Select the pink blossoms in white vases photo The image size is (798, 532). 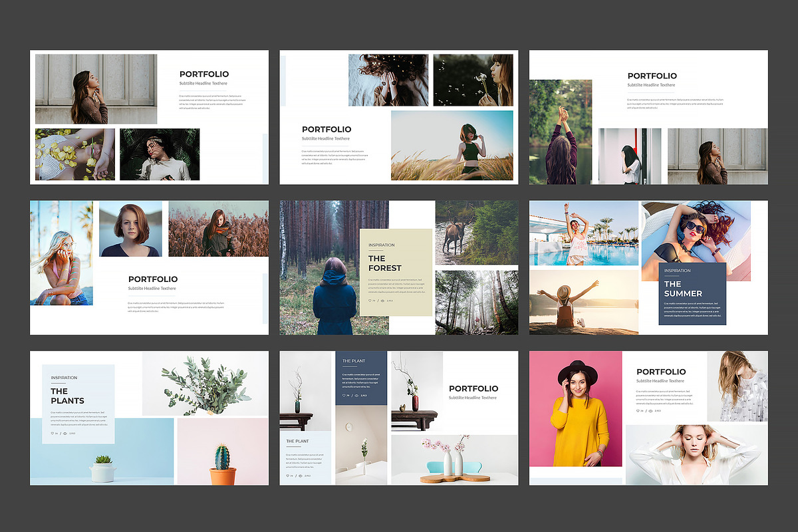454,460
